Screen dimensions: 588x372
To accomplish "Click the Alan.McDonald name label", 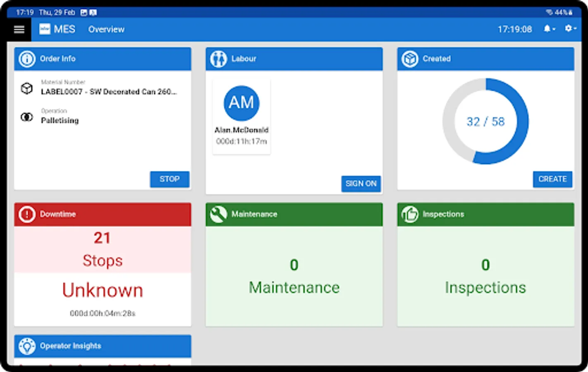I will pos(241,130).
